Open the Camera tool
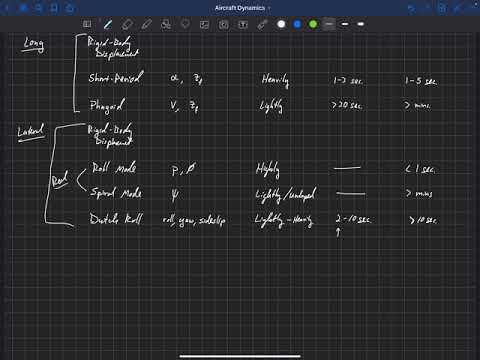This screenshot has width=480, height=360. pyautogui.click(x=224, y=24)
